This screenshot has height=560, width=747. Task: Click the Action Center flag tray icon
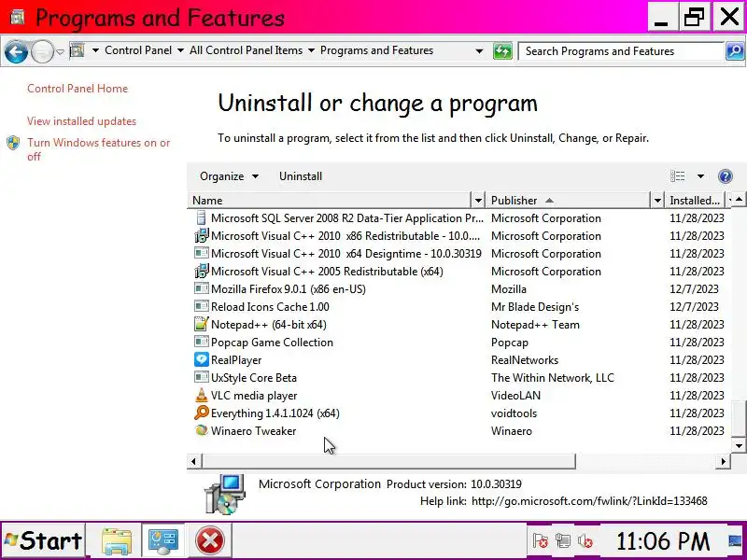pyautogui.click(x=540, y=541)
